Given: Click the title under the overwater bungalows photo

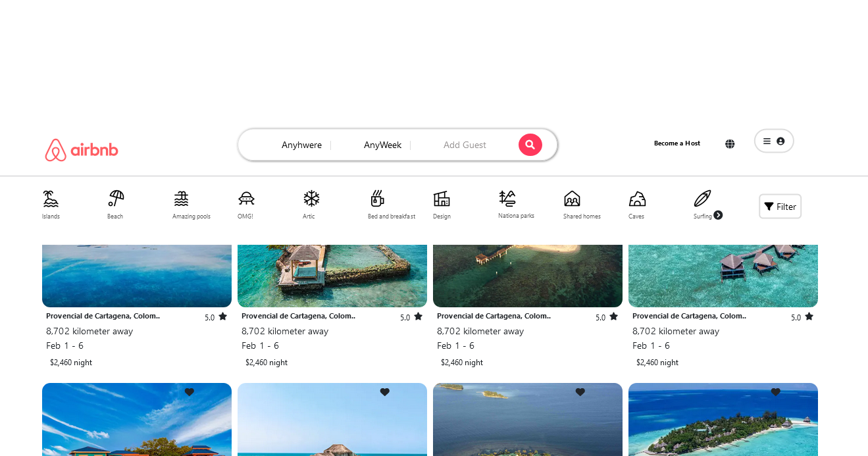Looking at the screenshot, I should coord(690,316).
